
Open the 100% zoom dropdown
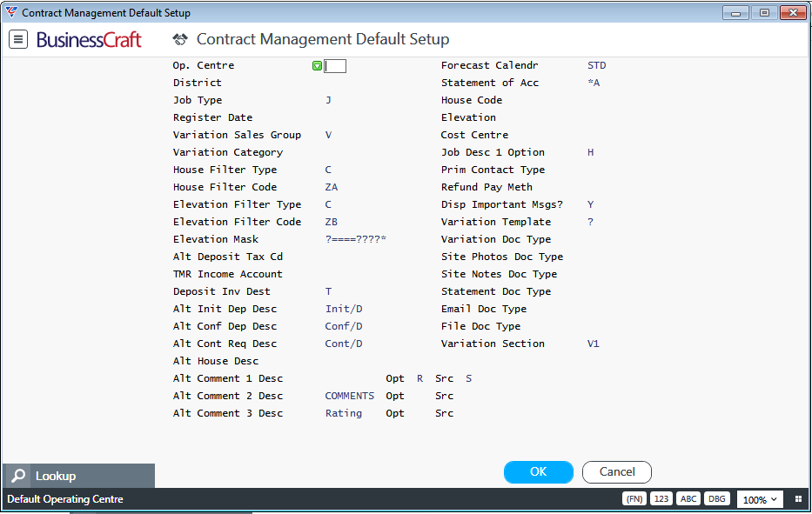pyautogui.click(x=760, y=499)
